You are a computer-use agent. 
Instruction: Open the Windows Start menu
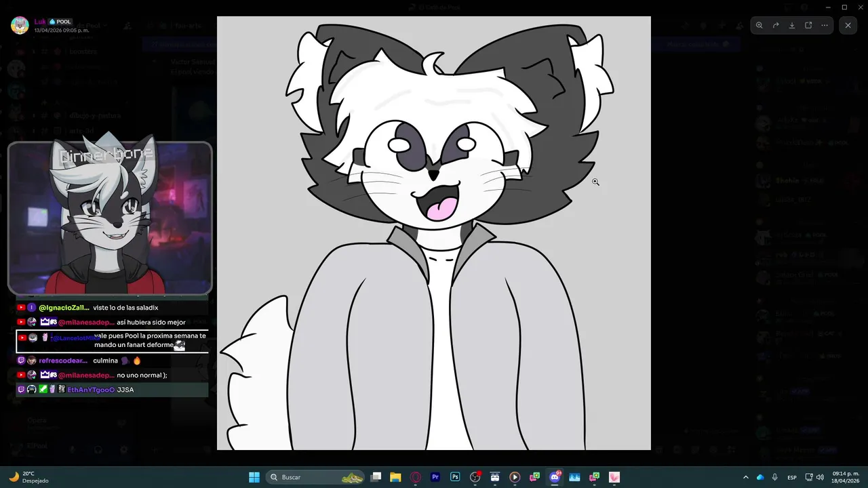pos(254,477)
